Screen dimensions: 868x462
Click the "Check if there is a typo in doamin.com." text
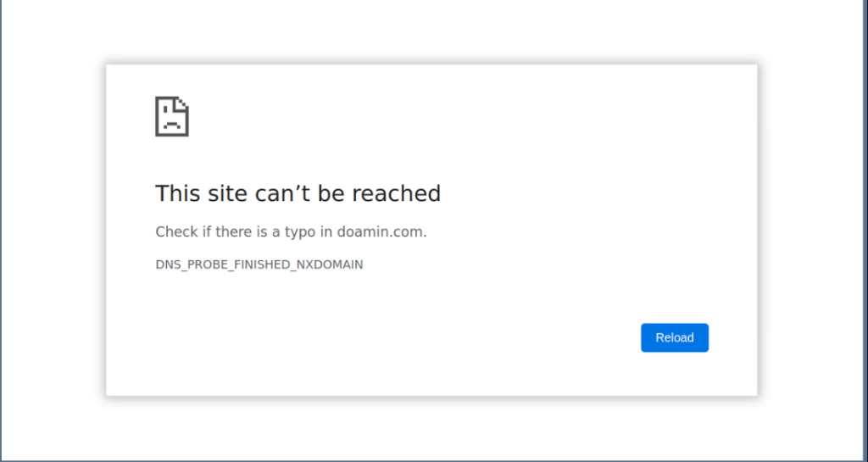pyautogui.click(x=292, y=231)
